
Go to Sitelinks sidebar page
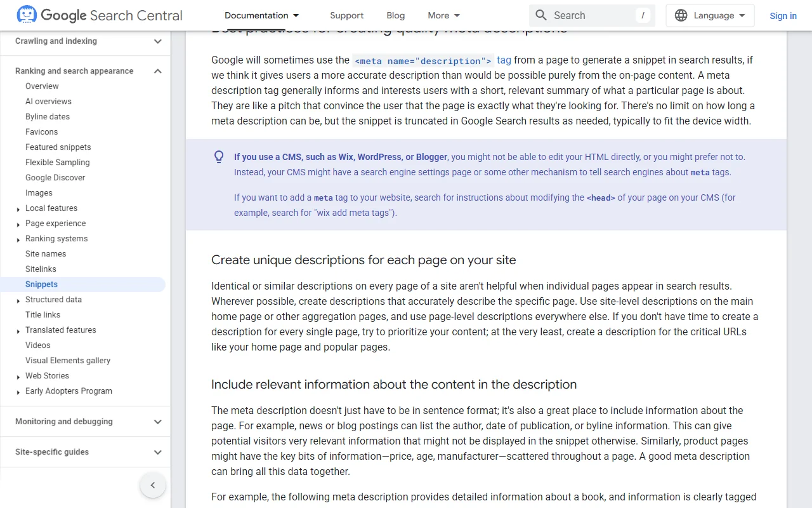[41, 269]
